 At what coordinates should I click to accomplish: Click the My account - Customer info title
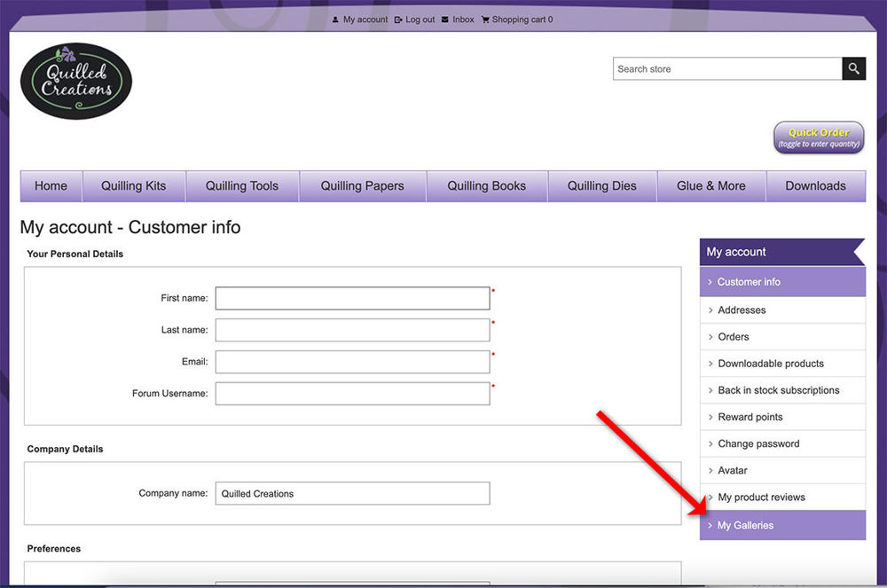(x=130, y=227)
